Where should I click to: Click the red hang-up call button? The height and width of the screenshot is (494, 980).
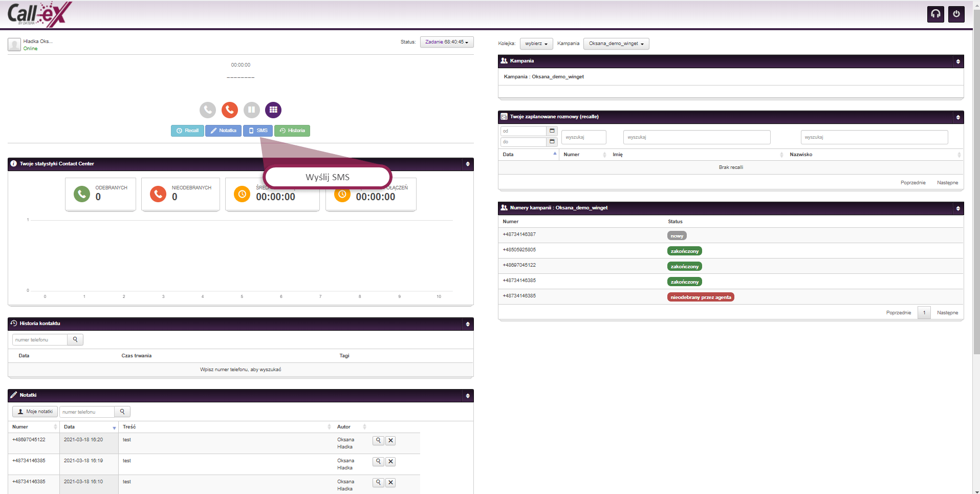tap(230, 110)
